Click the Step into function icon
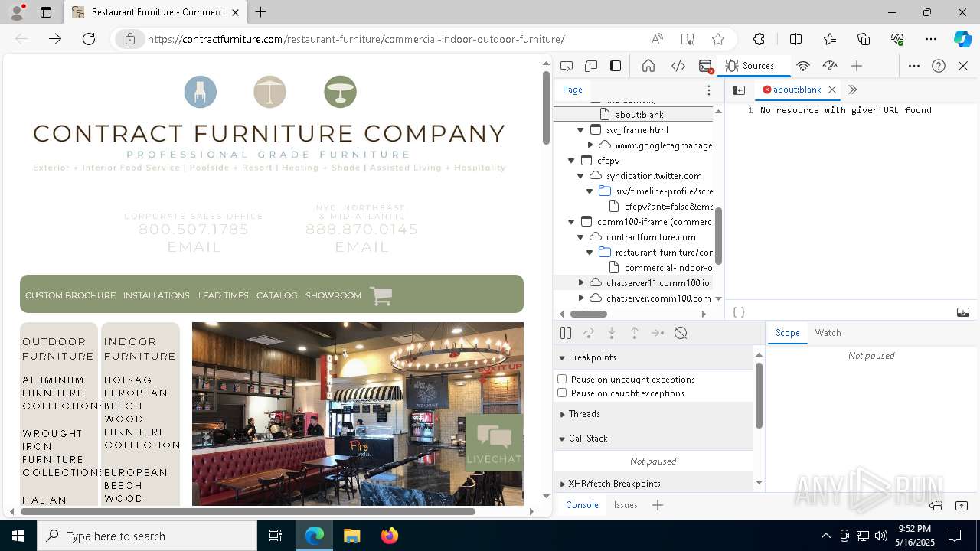 (x=612, y=333)
